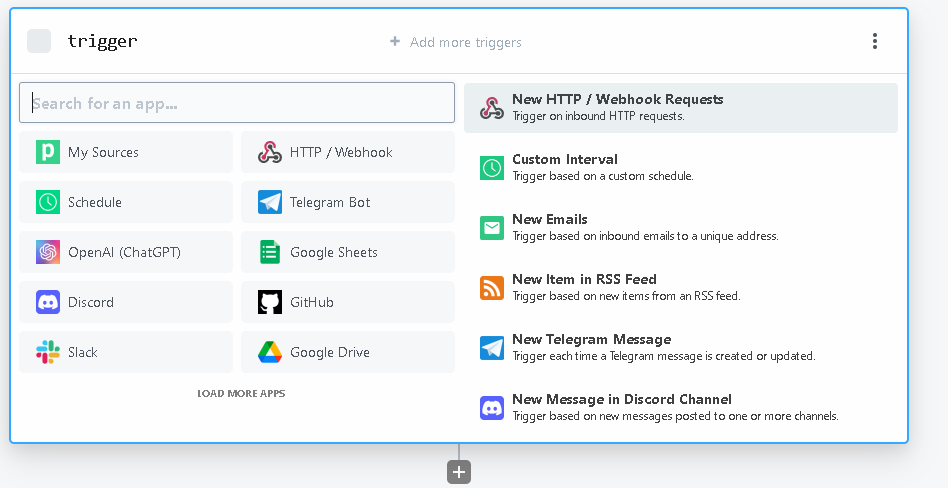Select OpenAI (ChatGPT) app
948x488 pixels.
point(126,252)
